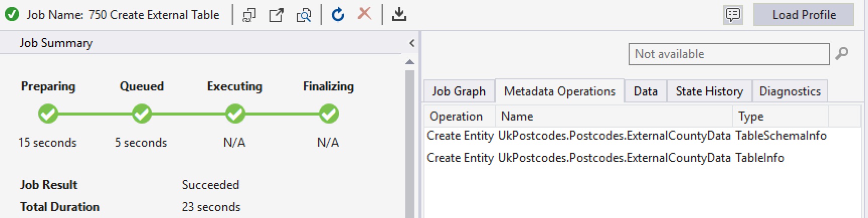Click the Preparing stage checkmark circle

(48, 114)
